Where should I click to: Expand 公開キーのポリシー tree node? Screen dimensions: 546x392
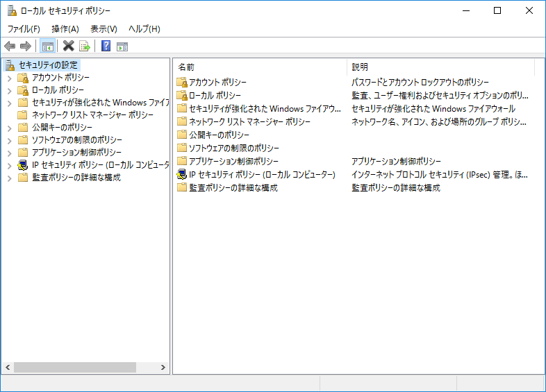coord(10,128)
